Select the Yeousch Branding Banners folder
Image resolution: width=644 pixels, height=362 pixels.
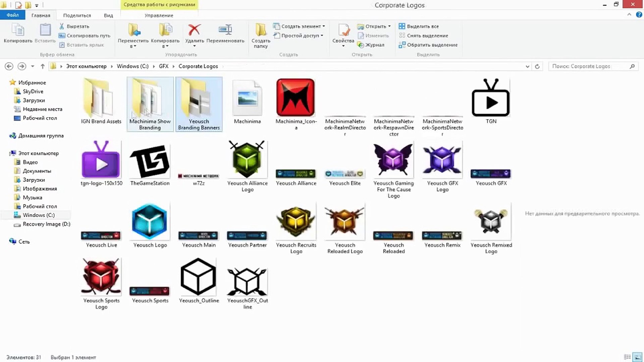coord(199,104)
